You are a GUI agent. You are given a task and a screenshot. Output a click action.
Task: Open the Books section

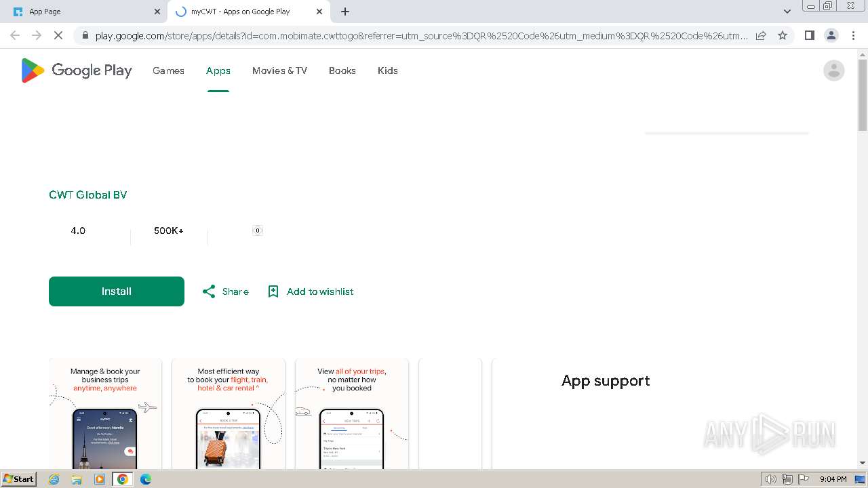tap(342, 70)
